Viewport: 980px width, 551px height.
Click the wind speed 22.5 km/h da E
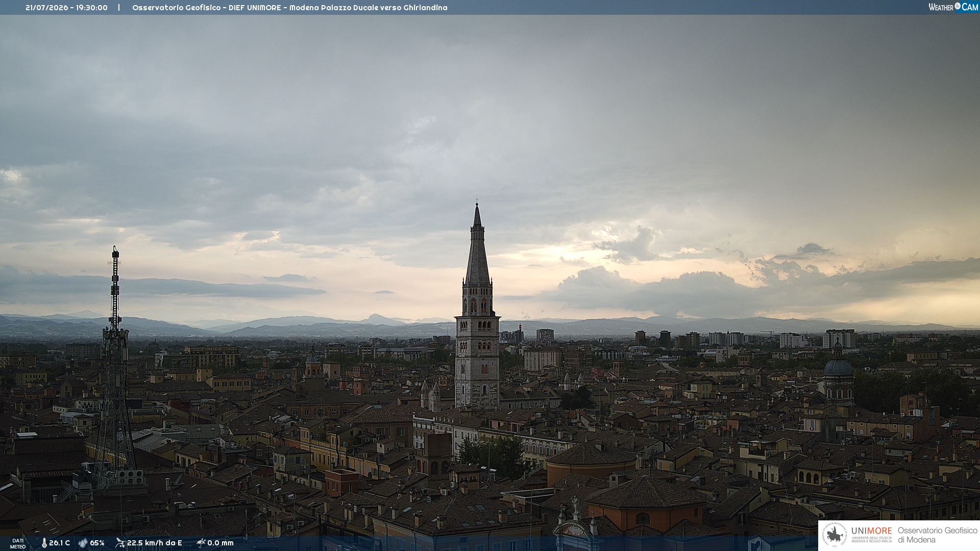[155, 543]
